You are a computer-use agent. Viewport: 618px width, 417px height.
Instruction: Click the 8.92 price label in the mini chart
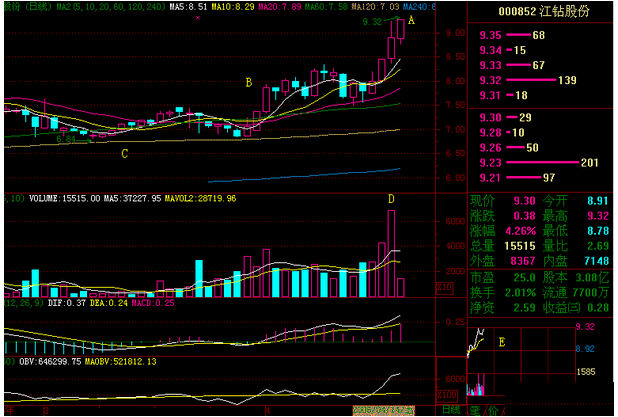click(x=585, y=349)
